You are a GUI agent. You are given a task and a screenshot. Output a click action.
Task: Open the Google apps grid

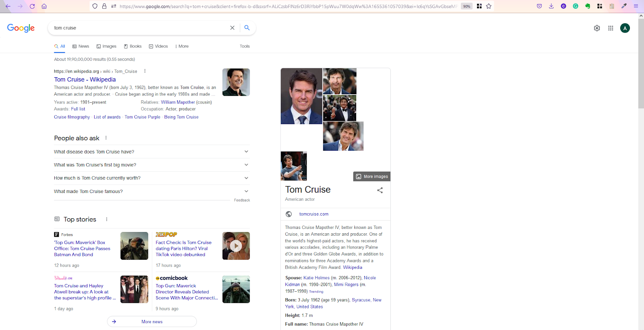point(611,28)
